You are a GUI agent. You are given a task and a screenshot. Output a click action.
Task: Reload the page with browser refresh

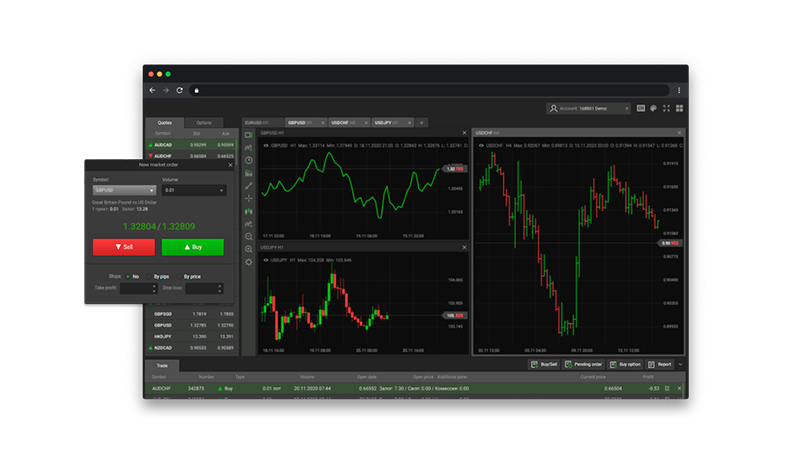pyautogui.click(x=180, y=90)
